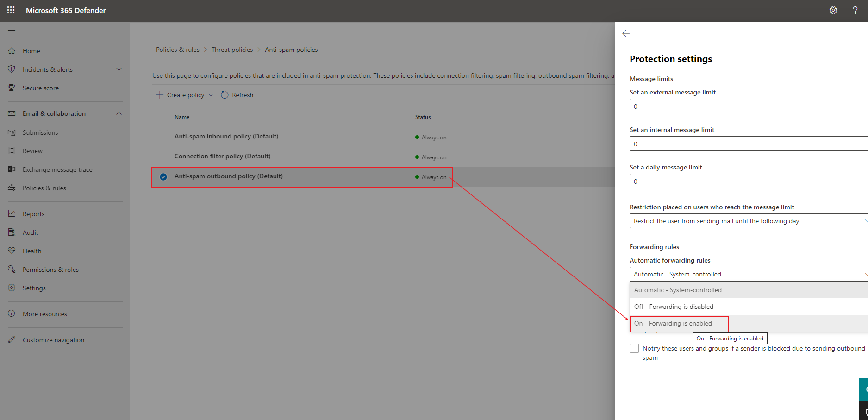868x420 pixels.
Task: Open Connection filter policy (Default)
Action: tap(223, 156)
